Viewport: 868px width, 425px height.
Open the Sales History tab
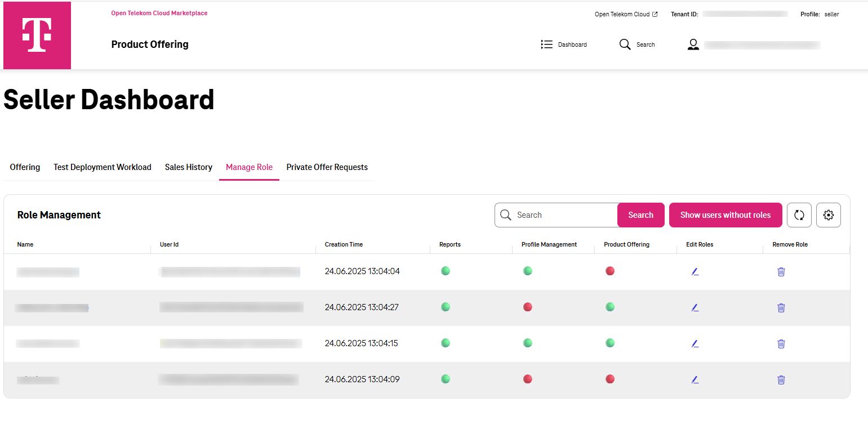point(189,167)
